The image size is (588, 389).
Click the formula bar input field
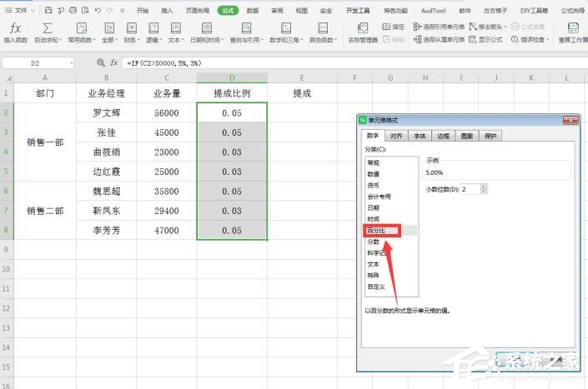point(334,62)
